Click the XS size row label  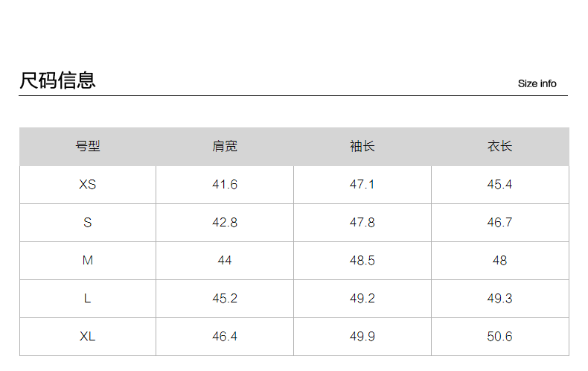coord(88,184)
